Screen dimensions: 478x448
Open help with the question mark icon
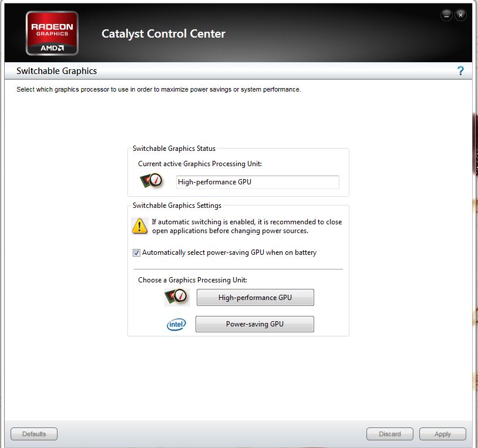pos(460,70)
